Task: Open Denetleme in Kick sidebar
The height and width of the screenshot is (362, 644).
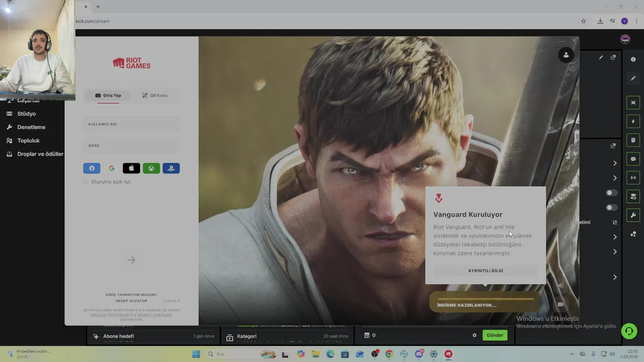Action: (31, 127)
